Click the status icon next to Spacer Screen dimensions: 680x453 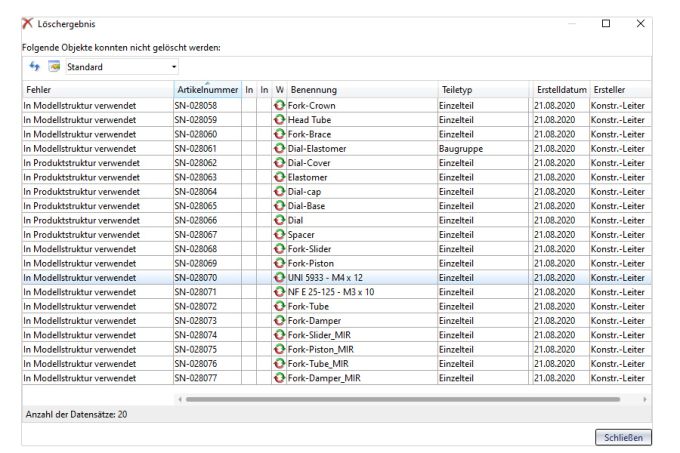(x=280, y=236)
